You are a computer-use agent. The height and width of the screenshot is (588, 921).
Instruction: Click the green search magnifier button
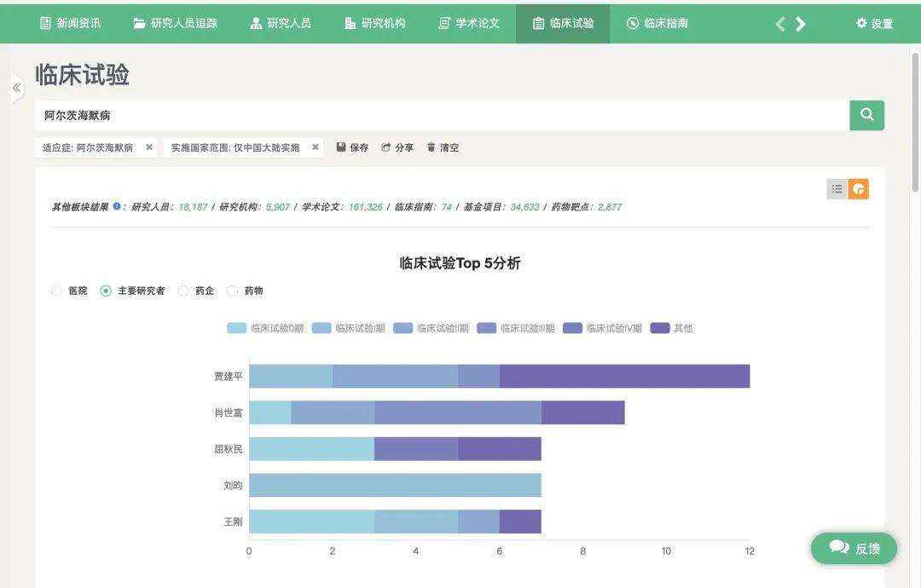click(x=866, y=115)
